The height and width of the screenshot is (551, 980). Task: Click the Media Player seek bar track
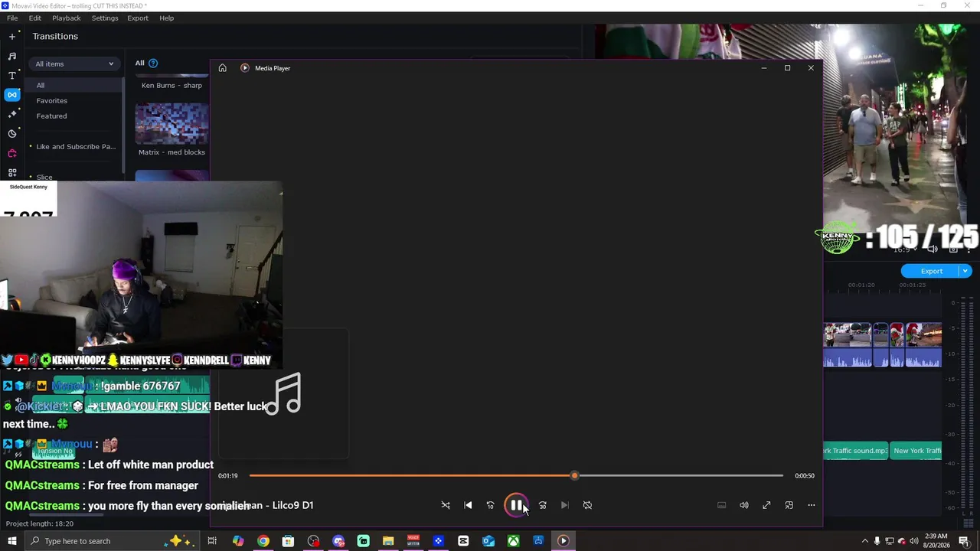(516, 476)
